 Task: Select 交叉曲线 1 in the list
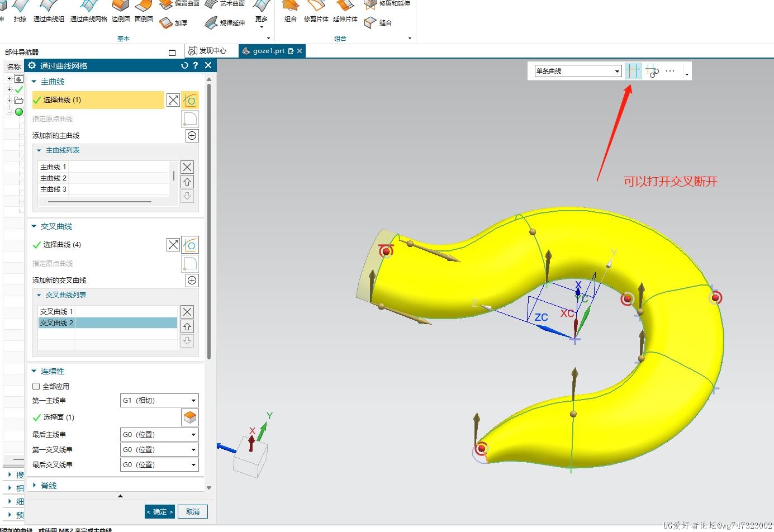pyautogui.click(x=107, y=311)
